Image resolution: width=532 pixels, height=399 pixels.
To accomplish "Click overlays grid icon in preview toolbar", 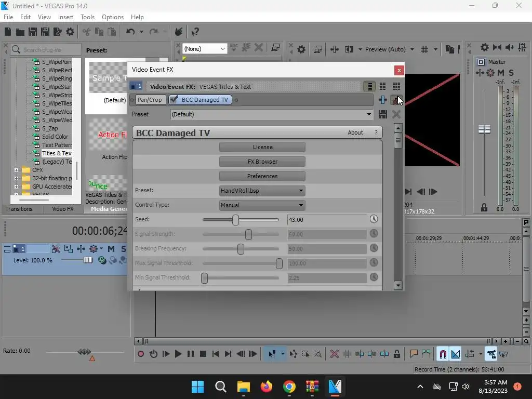I will pyautogui.click(x=424, y=49).
